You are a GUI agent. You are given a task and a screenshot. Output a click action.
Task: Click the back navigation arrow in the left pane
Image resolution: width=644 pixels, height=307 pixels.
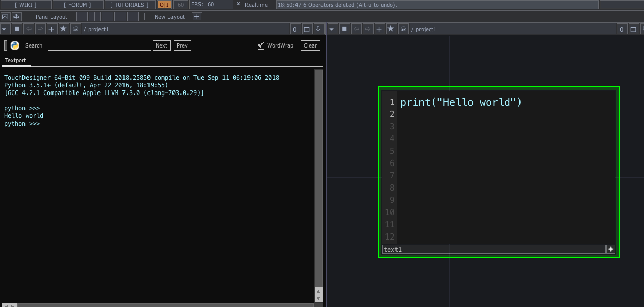pos(29,29)
